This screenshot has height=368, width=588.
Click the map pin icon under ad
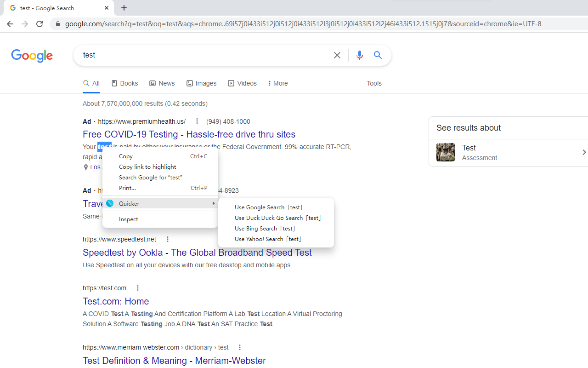point(85,167)
